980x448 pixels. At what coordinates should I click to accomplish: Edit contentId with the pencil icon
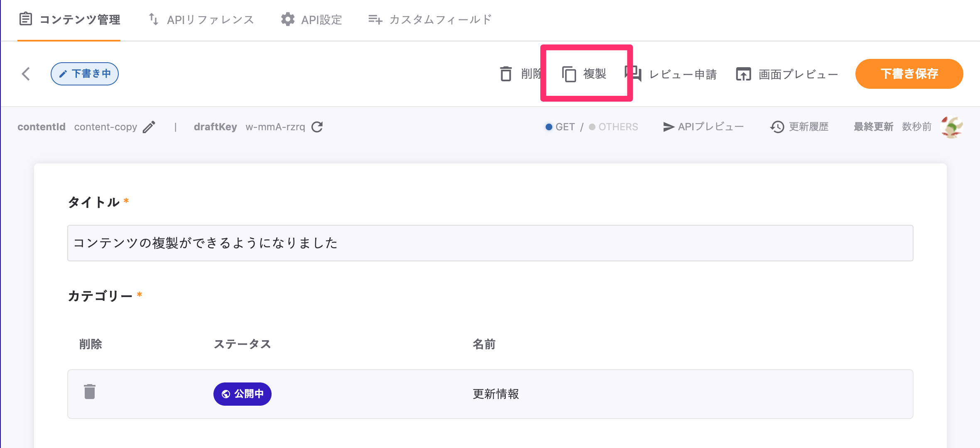pos(149,127)
